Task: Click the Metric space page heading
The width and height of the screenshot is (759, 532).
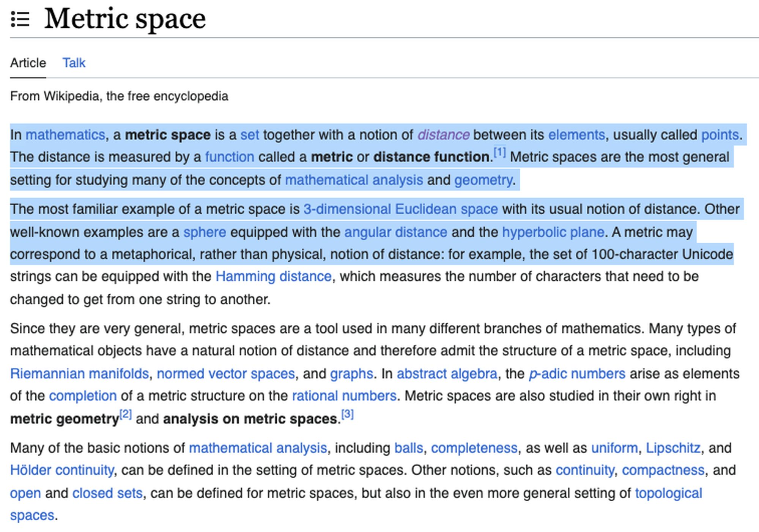Action: pyautogui.click(x=125, y=19)
